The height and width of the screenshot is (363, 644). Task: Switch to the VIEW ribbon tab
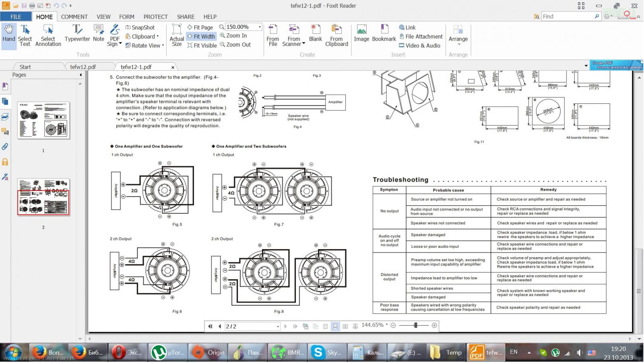(103, 16)
